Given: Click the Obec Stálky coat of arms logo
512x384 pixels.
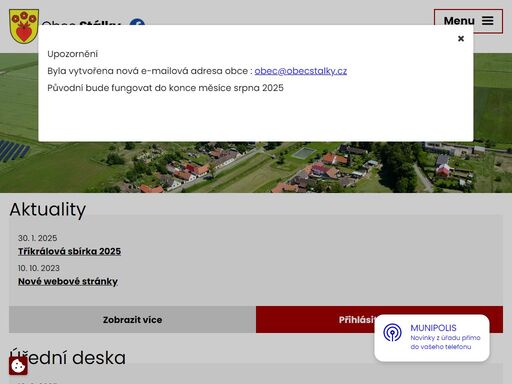Looking at the screenshot, I should [24, 26].
